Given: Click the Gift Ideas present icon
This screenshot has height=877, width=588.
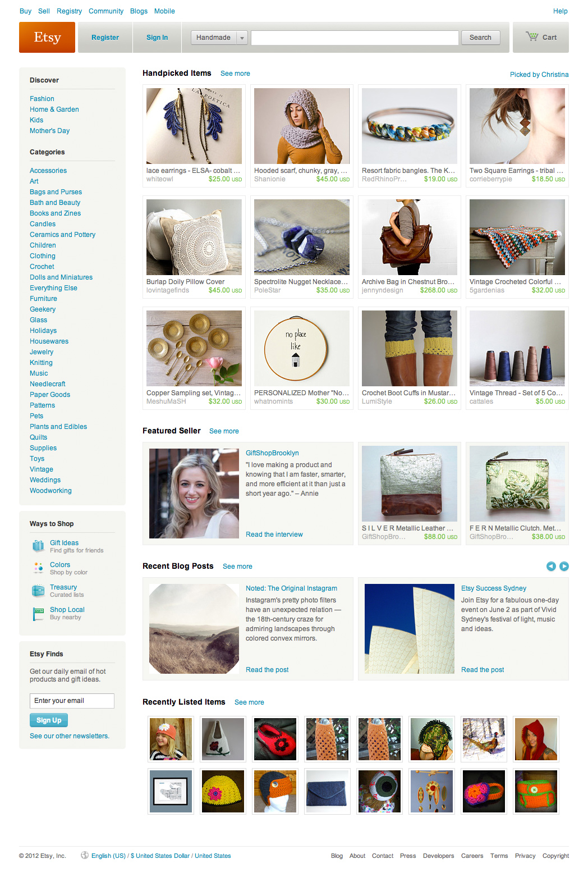Looking at the screenshot, I should click(x=38, y=546).
